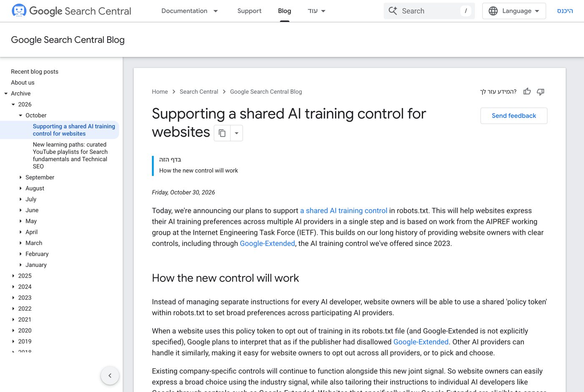Collapse the 2026 archive year
This screenshot has width=584, height=392.
pyautogui.click(x=13, y=104)
